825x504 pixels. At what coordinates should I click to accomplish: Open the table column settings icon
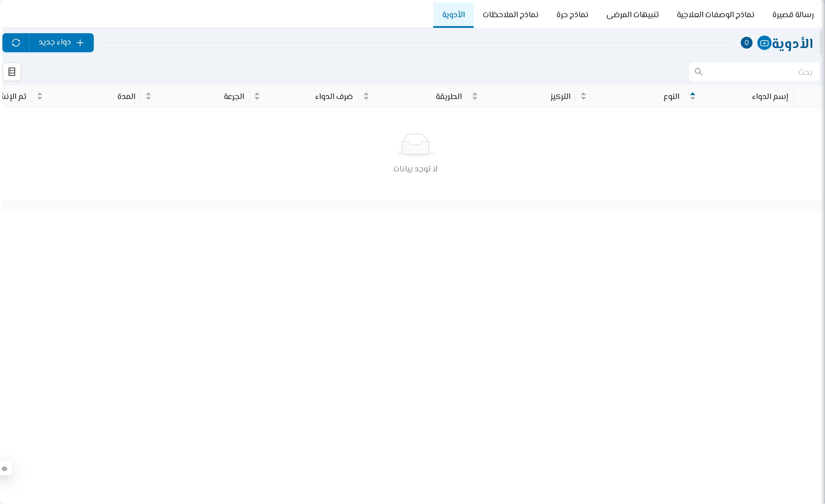pos(12,72)
